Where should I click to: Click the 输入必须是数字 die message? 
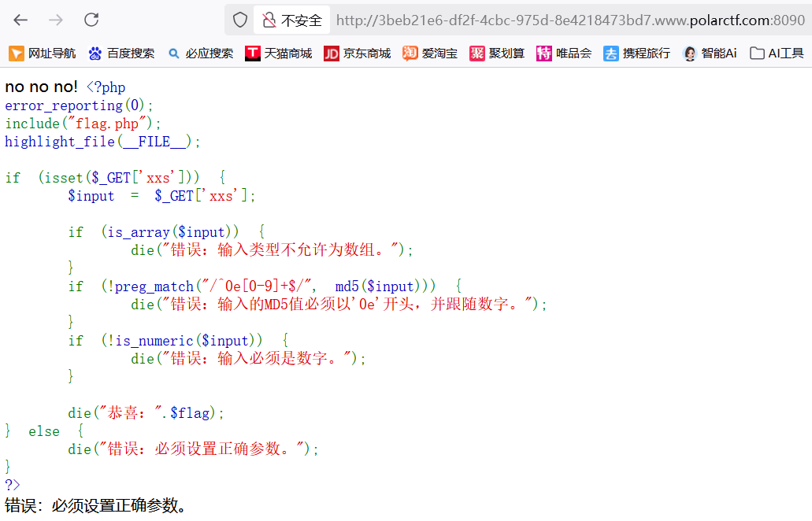[249, 359]
